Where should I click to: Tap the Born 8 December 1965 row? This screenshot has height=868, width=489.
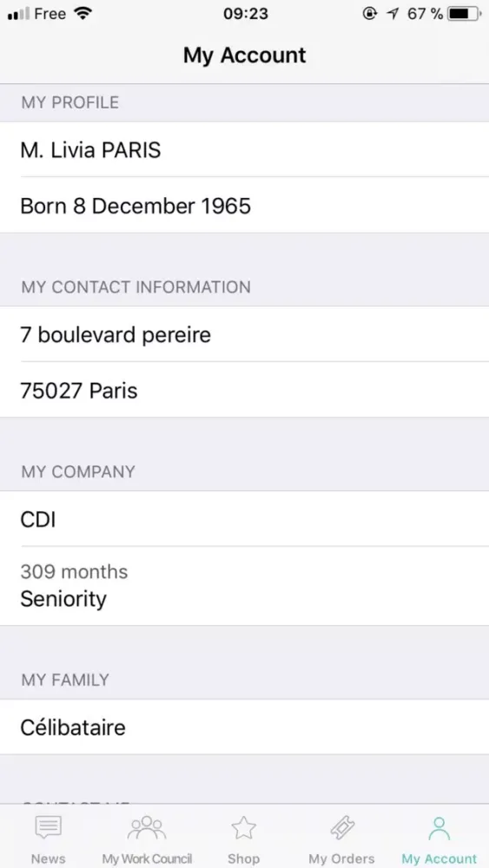click(244, 206)
